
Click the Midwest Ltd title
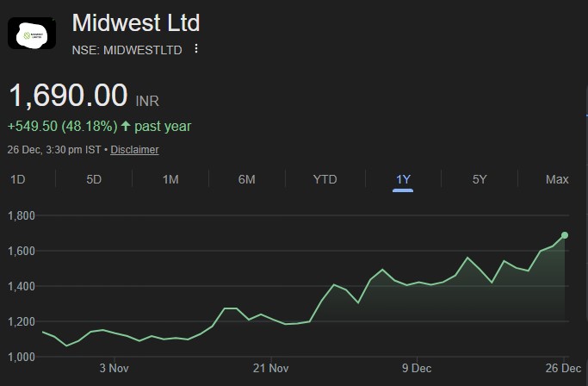pos(135,22)
